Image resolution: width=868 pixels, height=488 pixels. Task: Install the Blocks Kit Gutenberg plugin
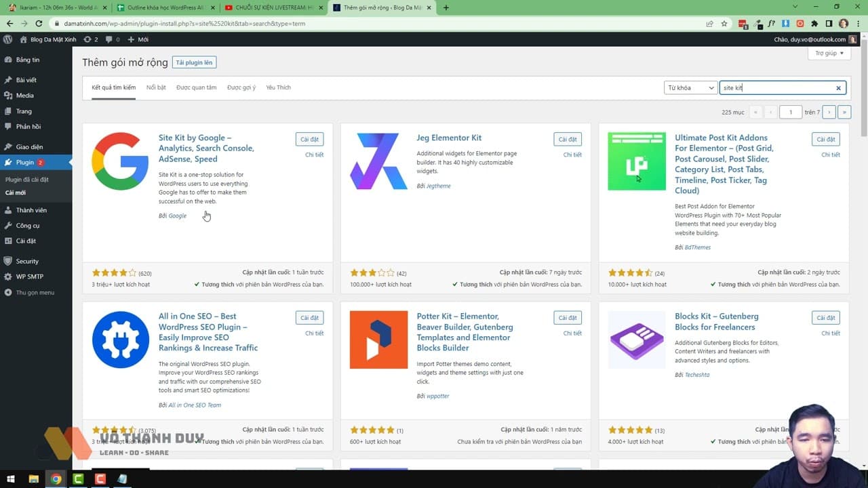825,318
